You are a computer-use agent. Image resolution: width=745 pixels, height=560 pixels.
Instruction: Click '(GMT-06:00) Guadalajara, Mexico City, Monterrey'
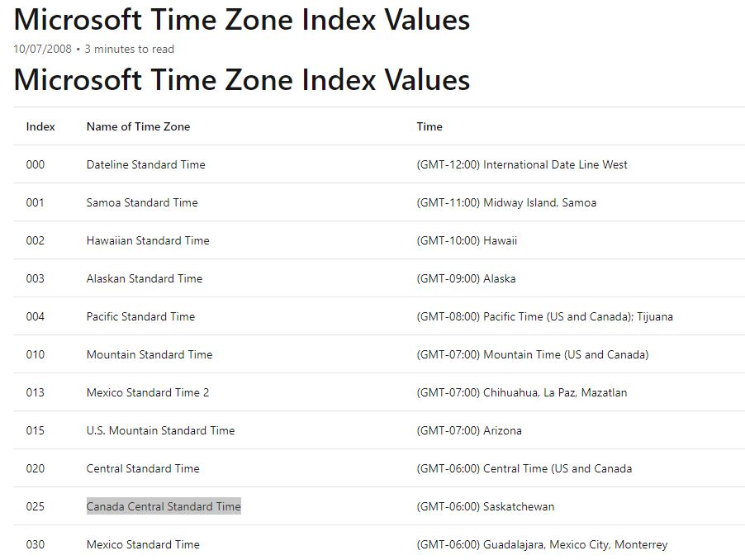click(x=542, y=544)
